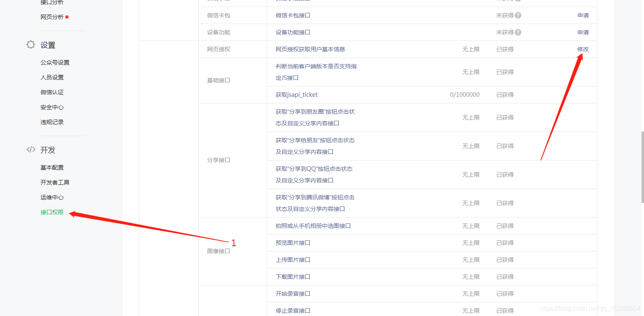
Task: Open 违规记录 in the sidebar
Action: (52, 122)
